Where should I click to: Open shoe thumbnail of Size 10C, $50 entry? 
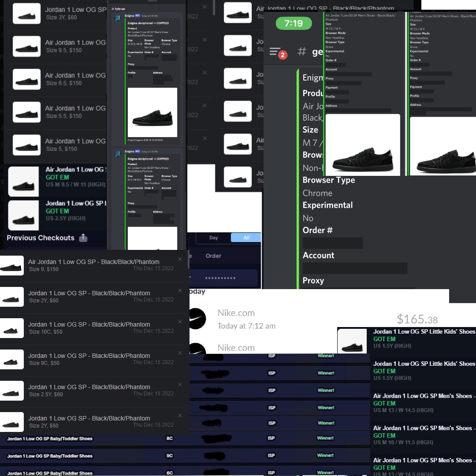click(x=11, y=328)
